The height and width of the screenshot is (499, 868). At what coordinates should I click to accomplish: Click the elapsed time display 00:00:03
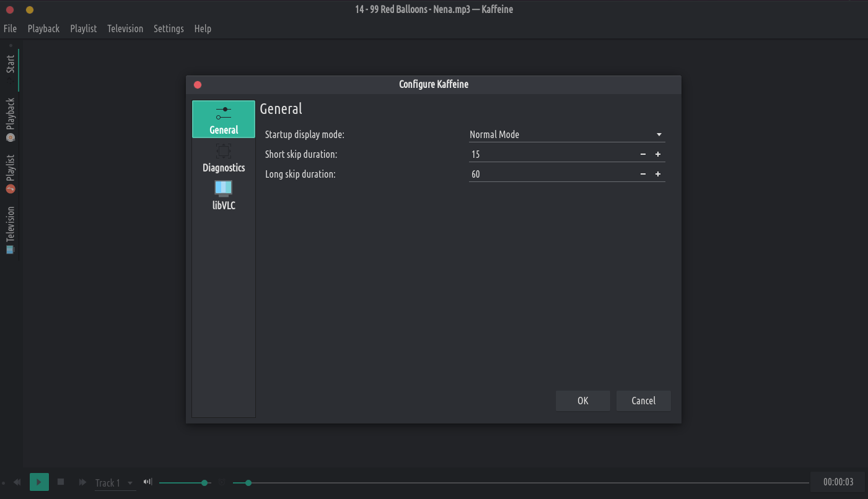838,482
